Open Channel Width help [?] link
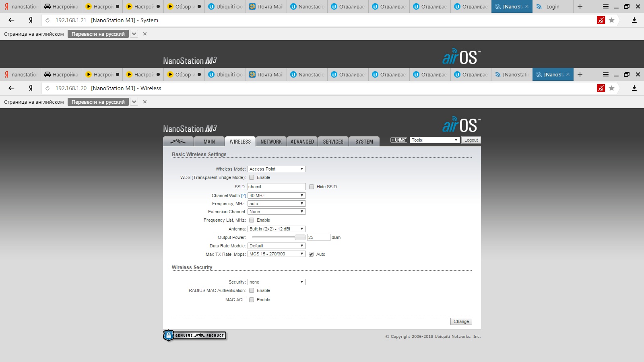This screenshot has height=362, width=644. coord(244,195)
